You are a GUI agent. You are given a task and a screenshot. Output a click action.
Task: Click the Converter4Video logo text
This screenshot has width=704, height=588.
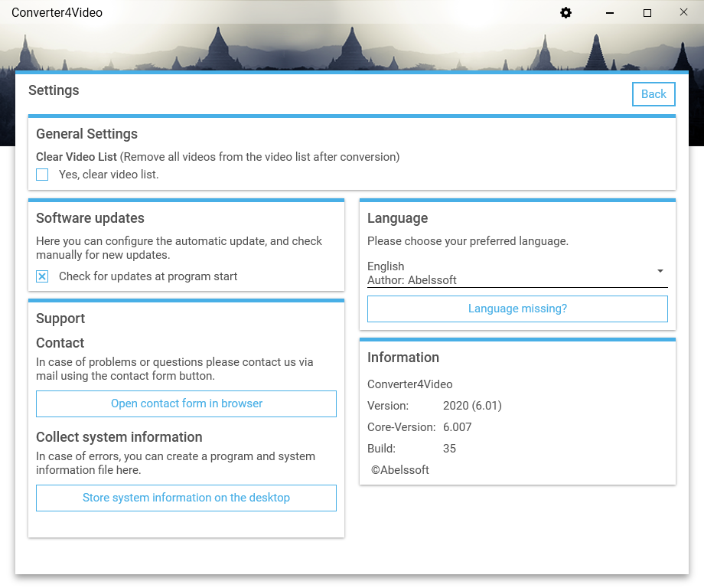tap(57, 12)
